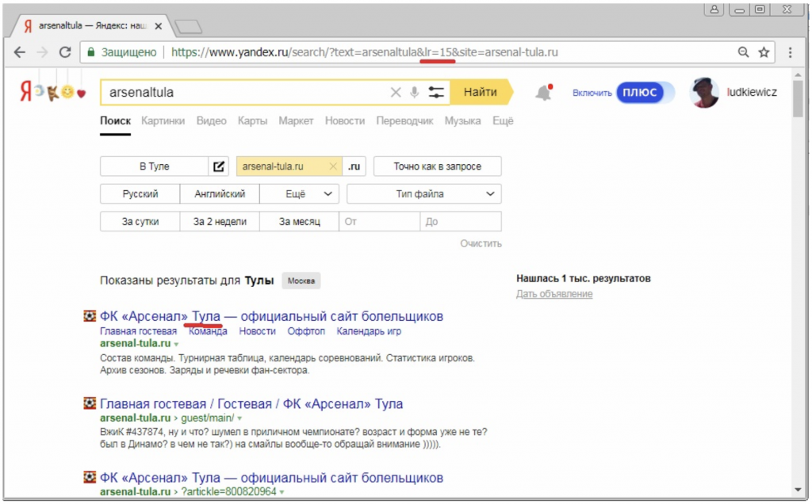Open the Chrome three-dot menu
This screenshot has width=812, height=504.
(x=791, y=52)
